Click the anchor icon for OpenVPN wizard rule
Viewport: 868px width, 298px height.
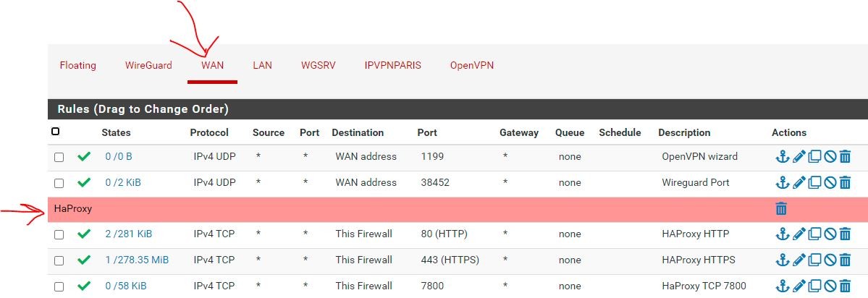[782, 157]
